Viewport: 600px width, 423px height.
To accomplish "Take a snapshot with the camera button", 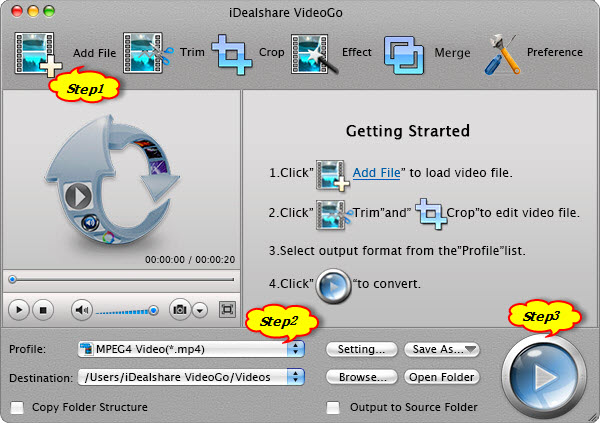I will (x=180, y=309).
